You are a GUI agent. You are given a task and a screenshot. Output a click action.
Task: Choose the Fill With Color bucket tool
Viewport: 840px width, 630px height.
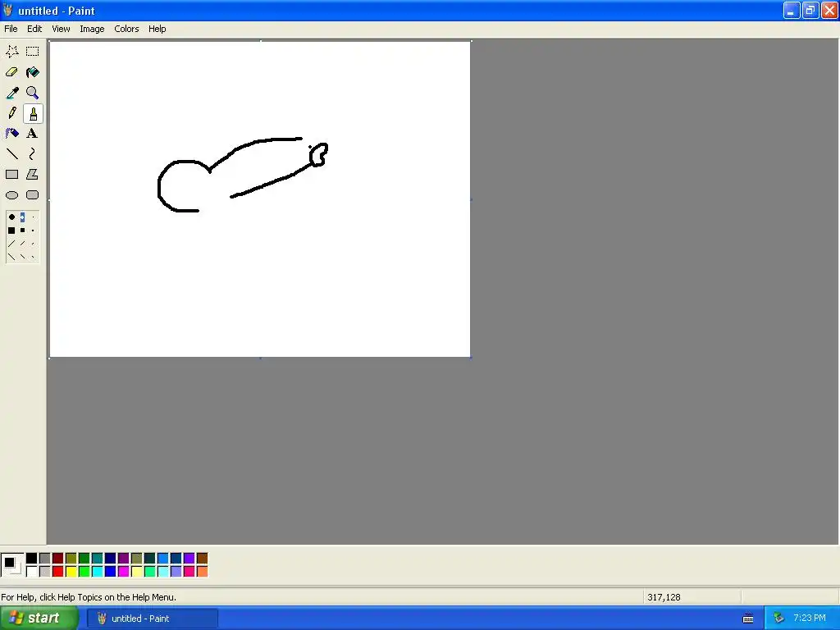pos(33,72)
